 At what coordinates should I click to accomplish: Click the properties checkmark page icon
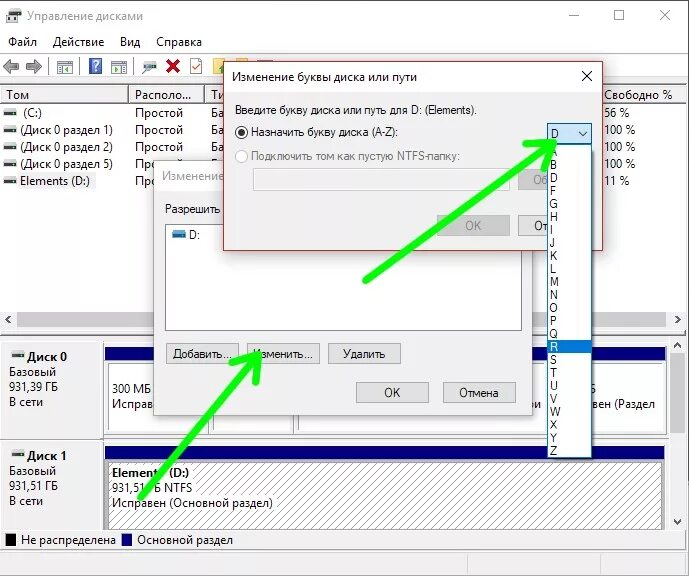click(196, 67)
